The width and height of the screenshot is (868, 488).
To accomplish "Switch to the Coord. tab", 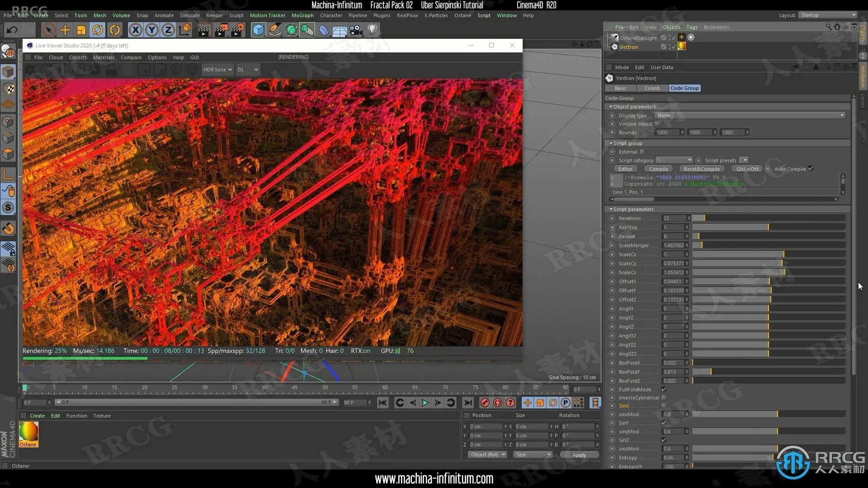I will (652, 88).
